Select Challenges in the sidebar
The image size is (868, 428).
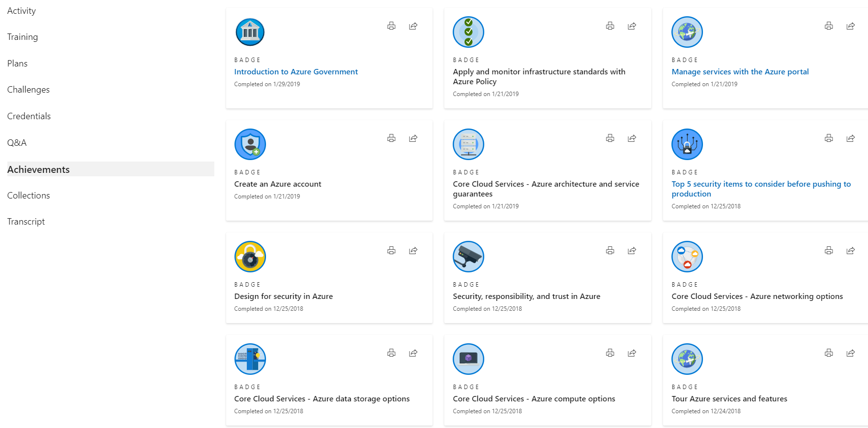pyautogui.click(x=29, y=90)
